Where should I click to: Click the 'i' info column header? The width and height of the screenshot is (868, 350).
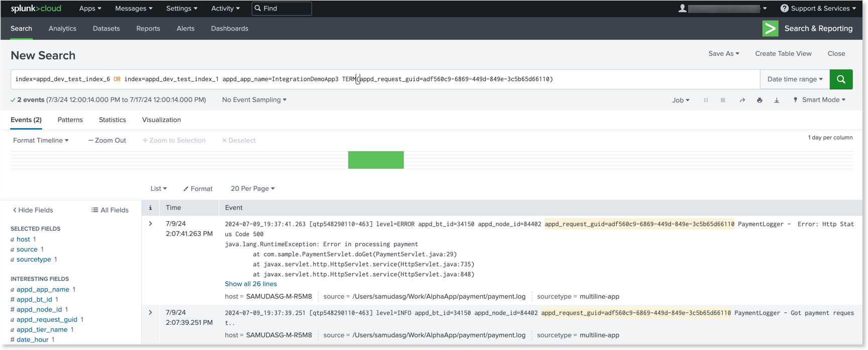(x=150, y=207)
